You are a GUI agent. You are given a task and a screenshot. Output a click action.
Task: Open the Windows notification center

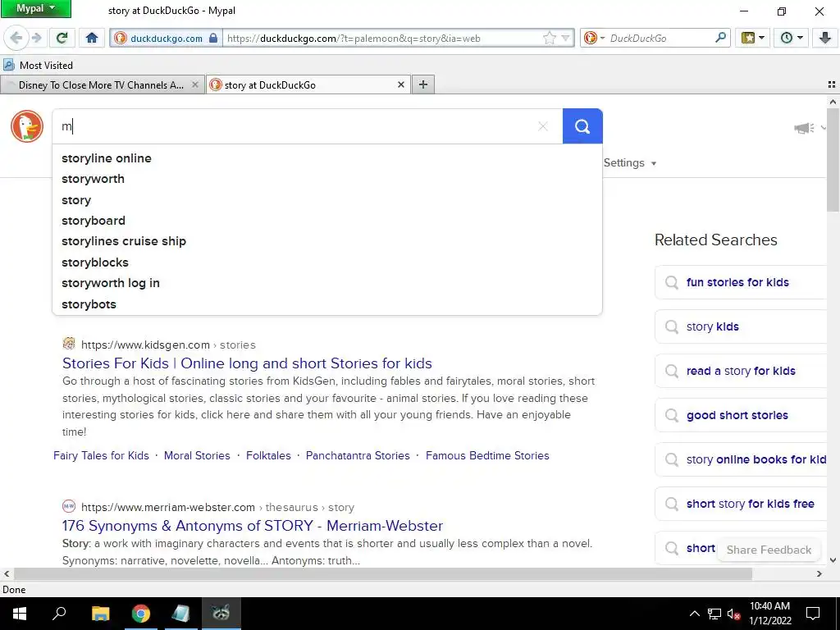813,614
